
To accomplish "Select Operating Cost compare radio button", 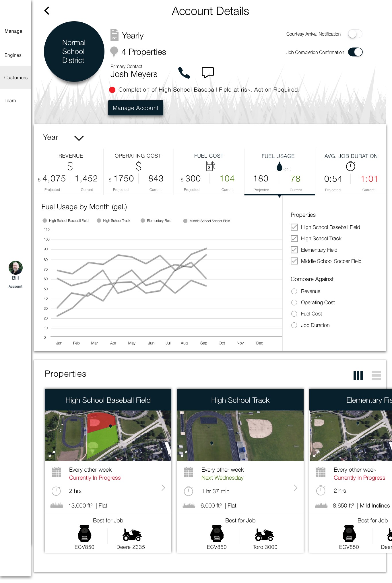I will click(294, 303).
